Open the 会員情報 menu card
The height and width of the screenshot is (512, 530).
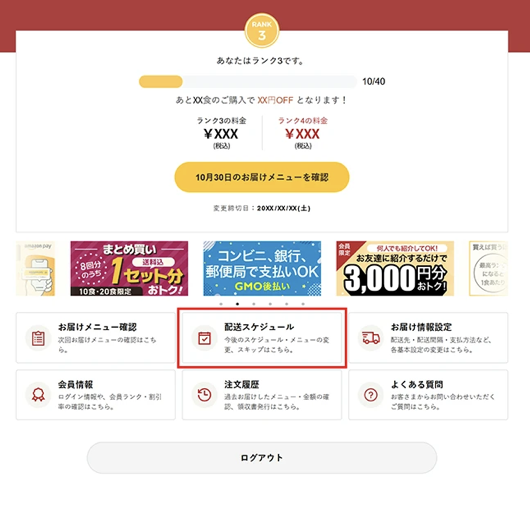[x=96, y=395]
